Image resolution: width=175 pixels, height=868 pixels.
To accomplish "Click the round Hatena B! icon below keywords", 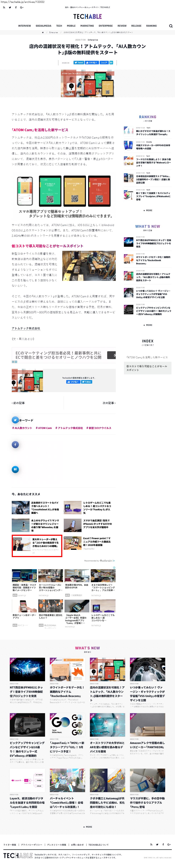I will 15,469.
